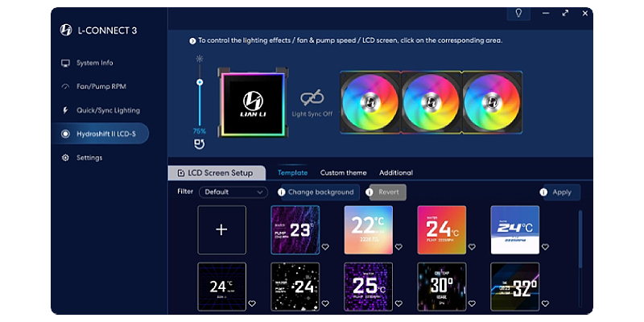Open the Filter Default dropdown
The image size is (644, 322).
(x=234, y=192)
